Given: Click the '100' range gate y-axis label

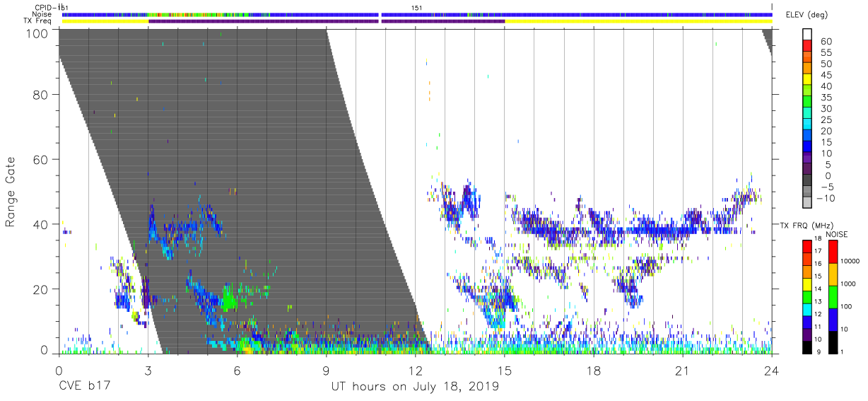Looking at the screenshot, I should pyautogui.click(x=37, y=33).
